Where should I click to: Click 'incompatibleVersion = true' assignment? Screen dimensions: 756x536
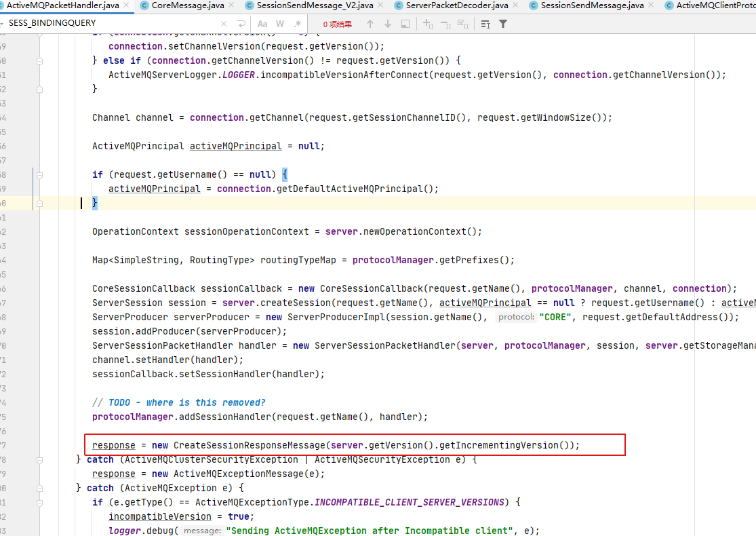pos(181,517)
